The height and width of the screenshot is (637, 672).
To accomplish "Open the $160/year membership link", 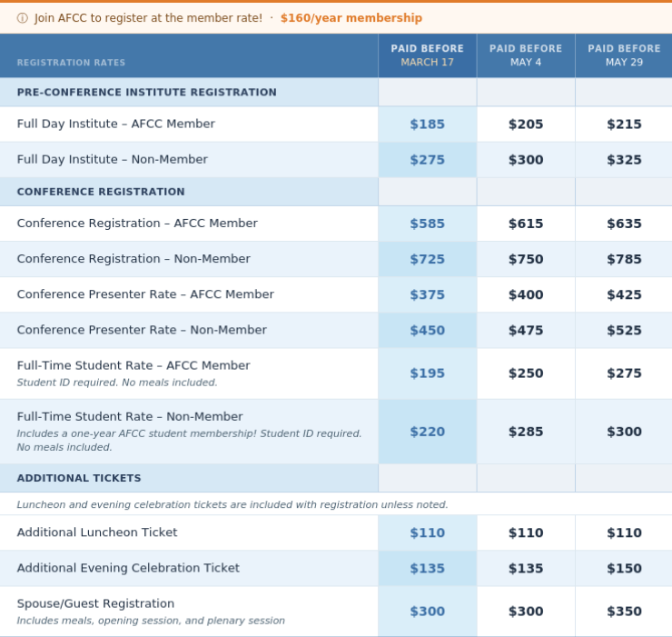I will click(351, 18).
